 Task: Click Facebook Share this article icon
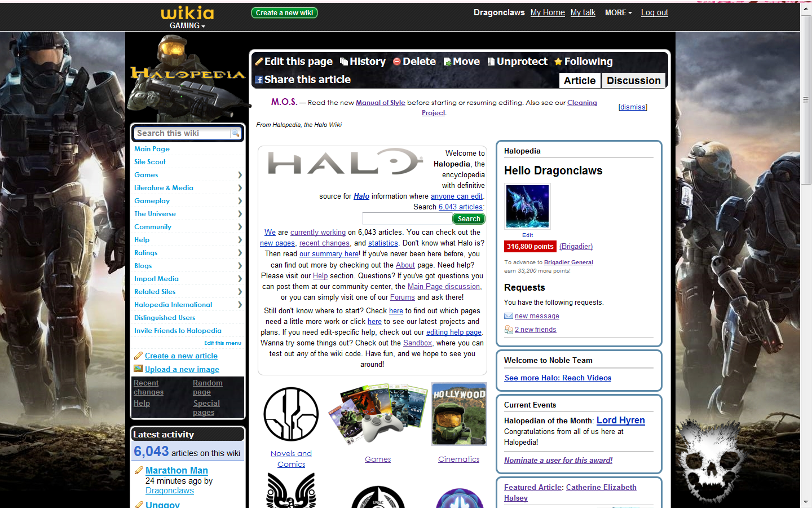[x=259, y=80]
